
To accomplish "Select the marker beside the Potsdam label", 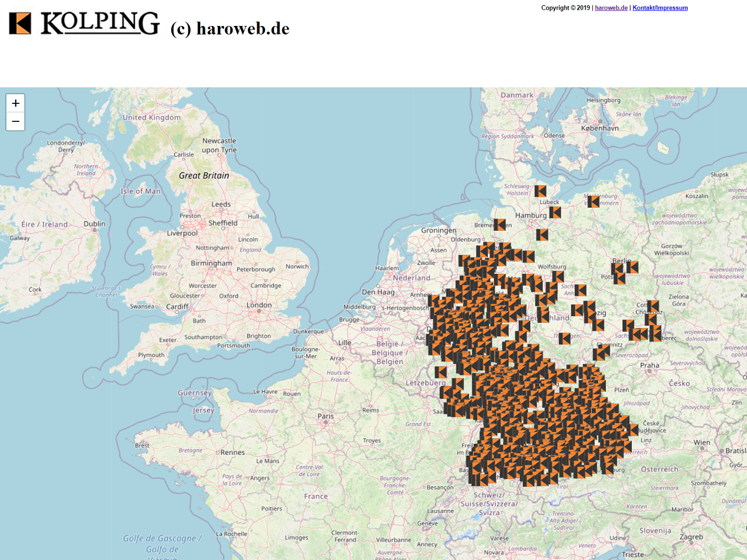I will pos(619,278).
